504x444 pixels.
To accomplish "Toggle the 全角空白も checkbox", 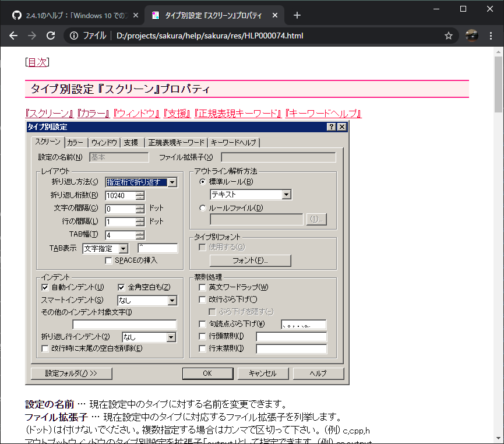I will pyautogui.click(x=121, y=287).
